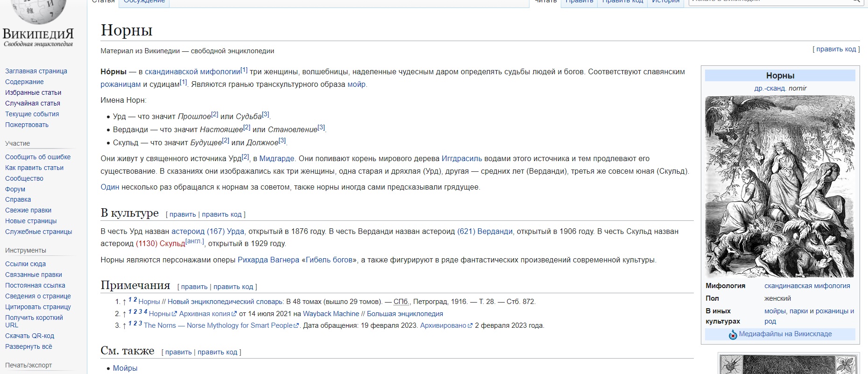Open Служебные страницы
The width and height of the screenshot is (868, 374).
(38, 232)
